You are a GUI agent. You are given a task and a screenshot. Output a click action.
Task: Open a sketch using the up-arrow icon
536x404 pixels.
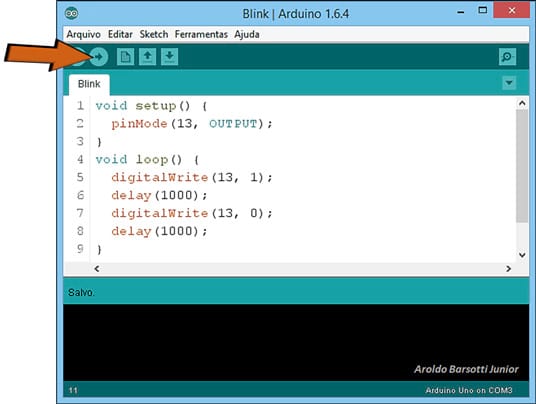(148, 57)
